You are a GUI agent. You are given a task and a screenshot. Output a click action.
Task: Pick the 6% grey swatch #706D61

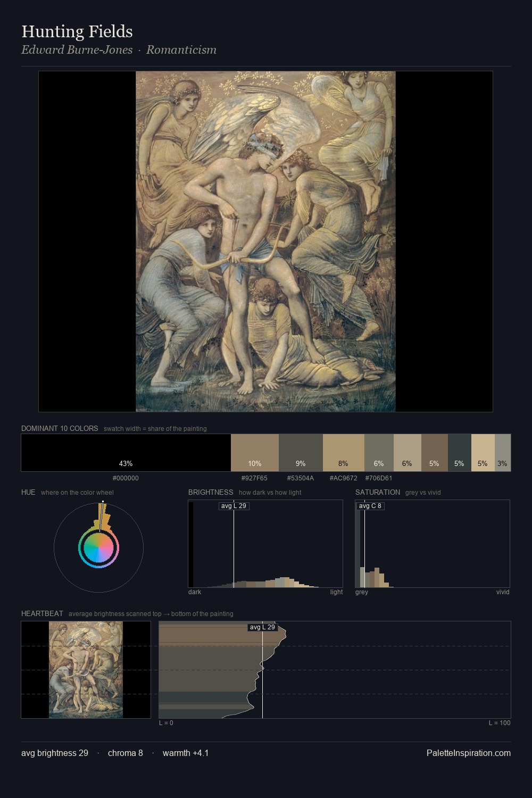pyautogui.click(x=379, y=453)
